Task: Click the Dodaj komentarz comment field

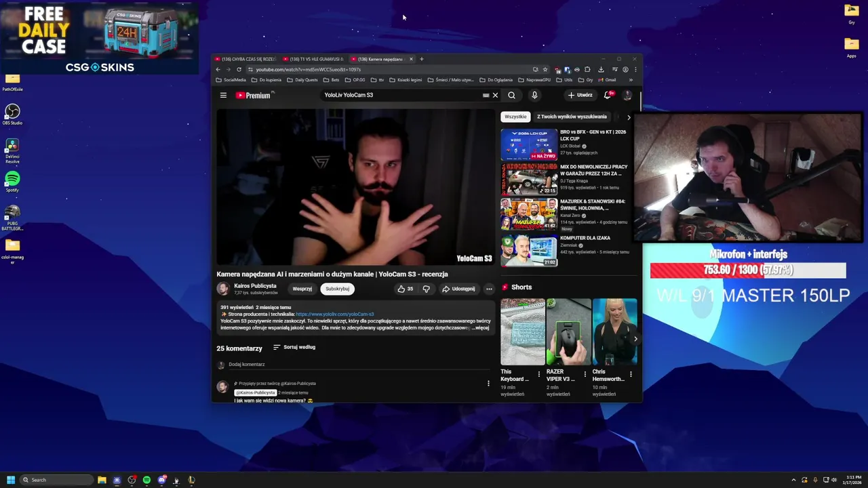Action: pyautogui.click(x=359, y=365)
